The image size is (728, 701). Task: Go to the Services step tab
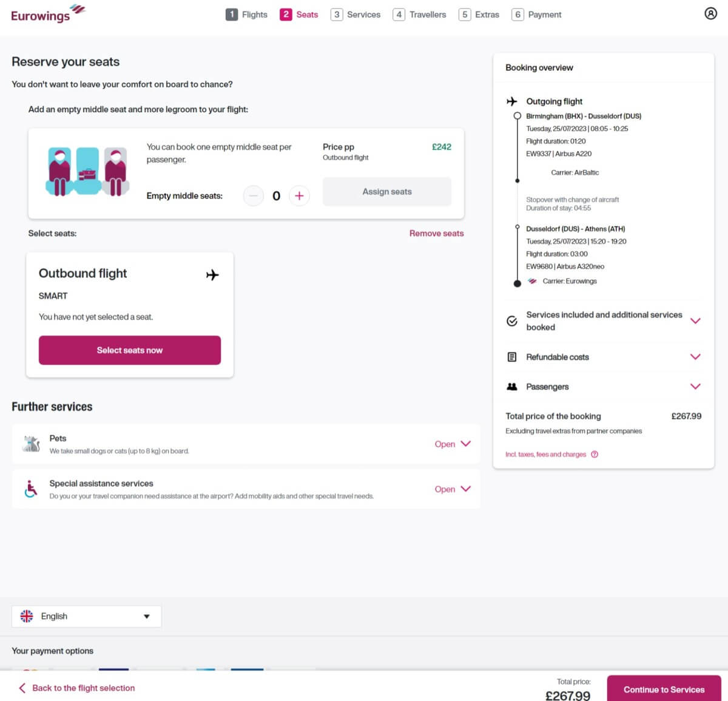click(x=356, y=15)
